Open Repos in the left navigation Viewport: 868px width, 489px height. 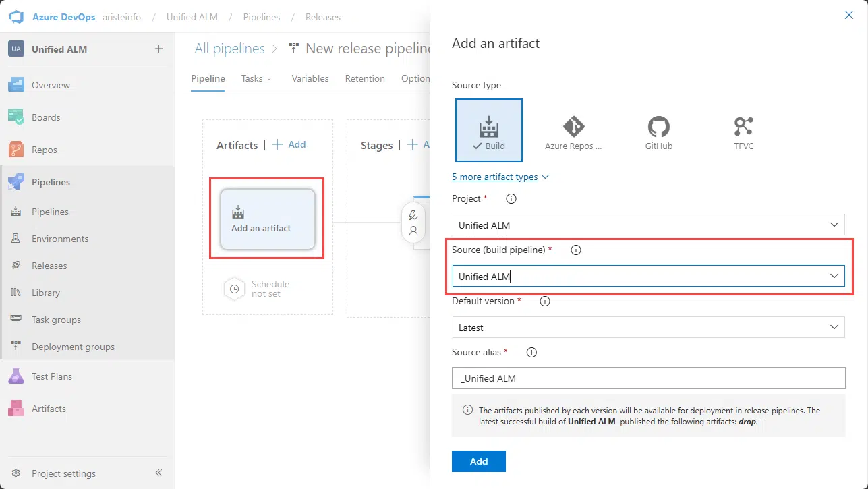click(x=45, y=150)
